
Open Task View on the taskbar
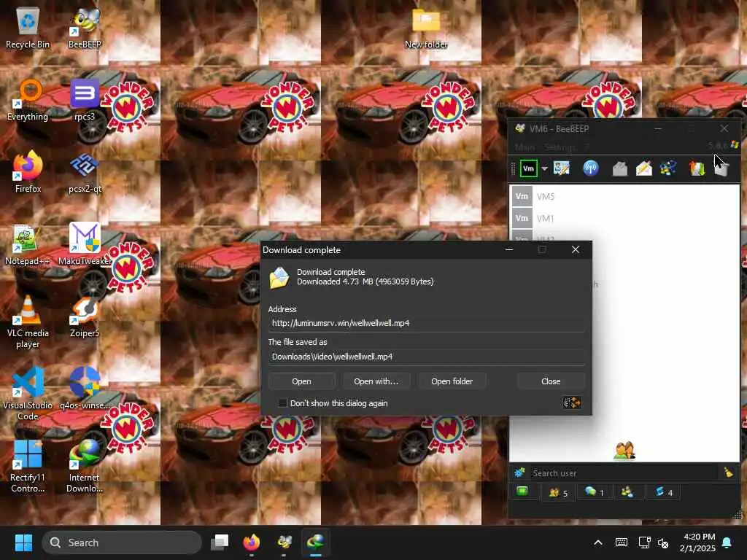[220, 542]
